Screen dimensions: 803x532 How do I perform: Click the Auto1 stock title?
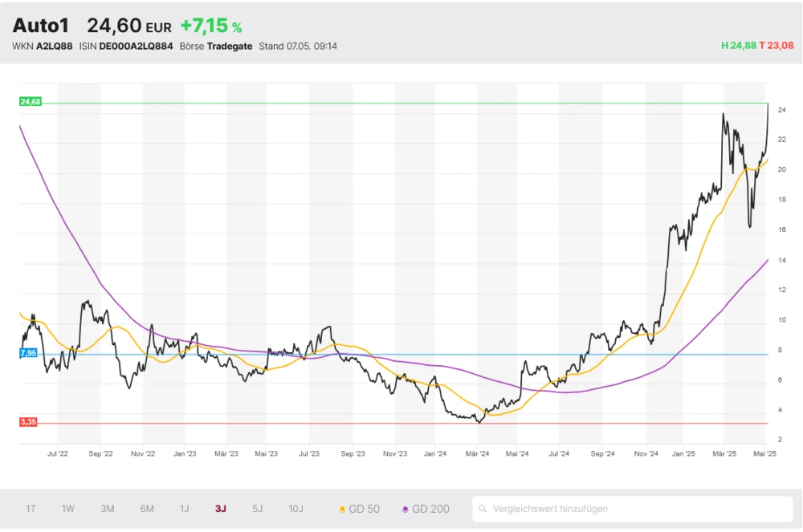click(x=40, y=26)
